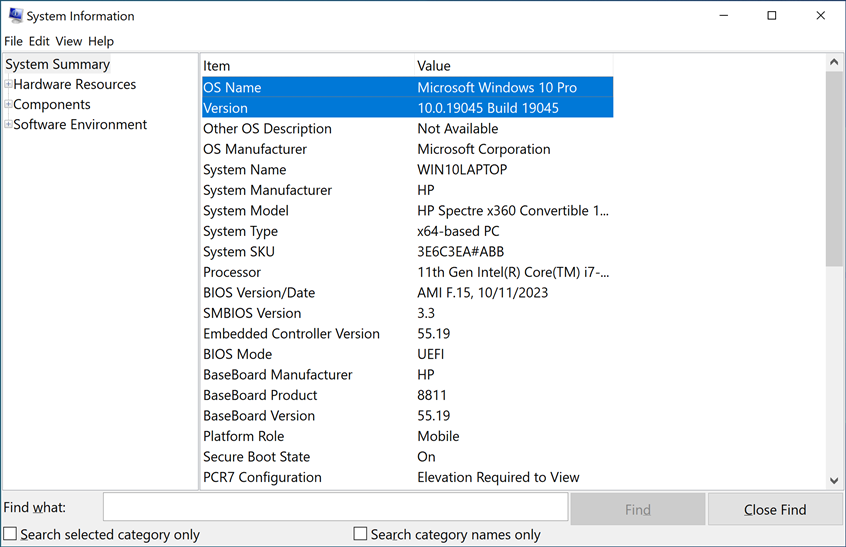Enable Search selected category only checkbox

[10, 534]
